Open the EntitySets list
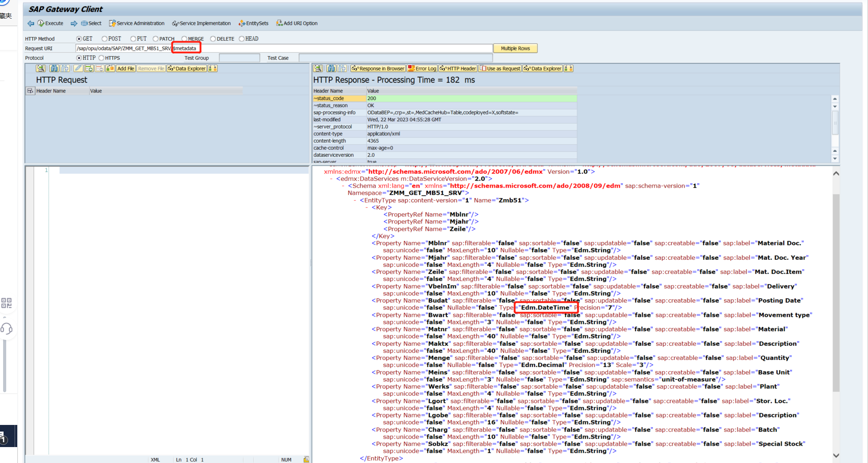The width and height of the screenshot is (868, 463). point(253,23)
